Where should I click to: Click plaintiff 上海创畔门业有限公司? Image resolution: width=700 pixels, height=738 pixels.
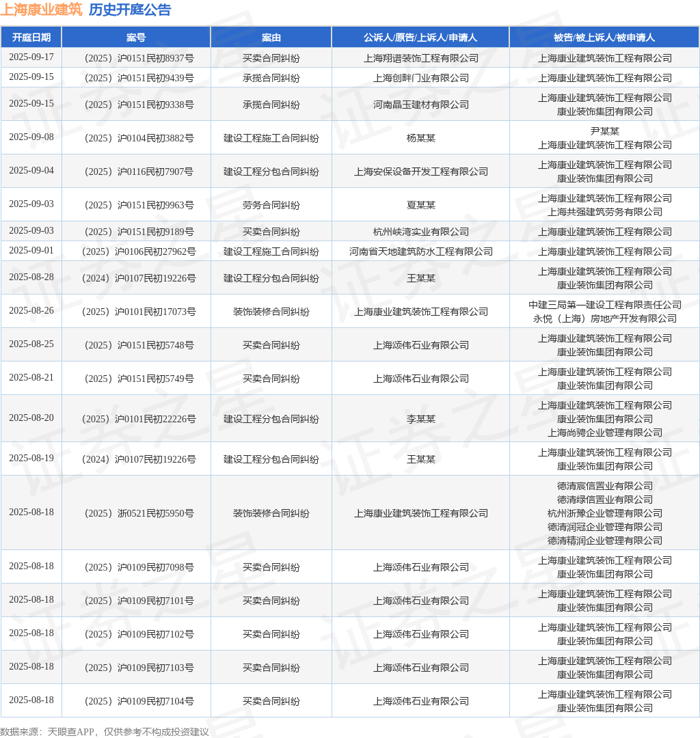(421, 78)
